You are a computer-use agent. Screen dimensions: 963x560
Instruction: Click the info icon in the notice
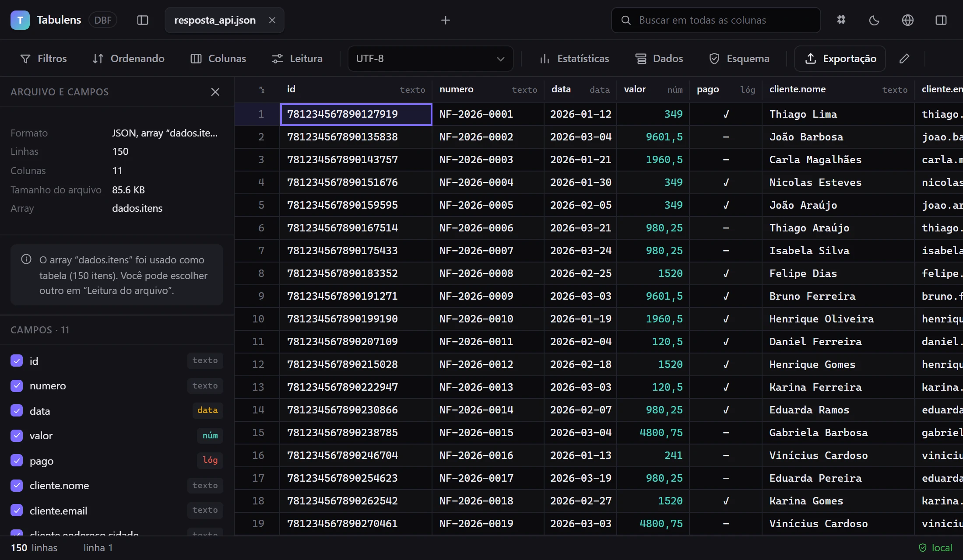click(26, 259)
